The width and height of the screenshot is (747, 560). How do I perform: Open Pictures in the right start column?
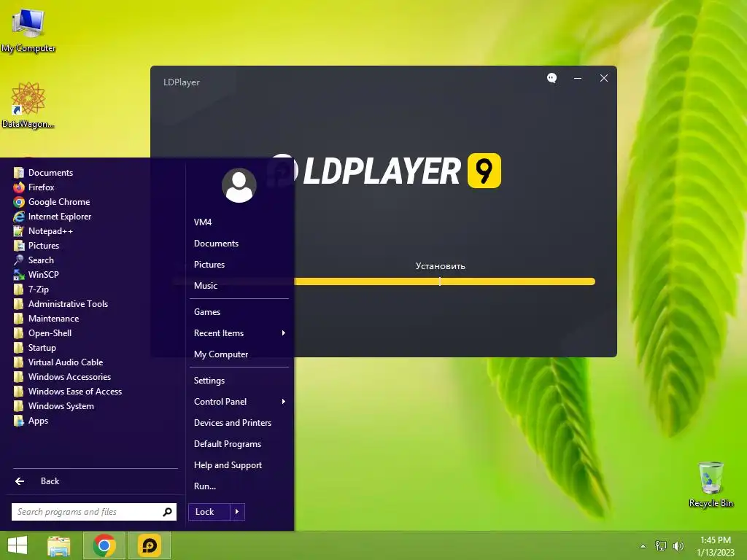point(209,265)
